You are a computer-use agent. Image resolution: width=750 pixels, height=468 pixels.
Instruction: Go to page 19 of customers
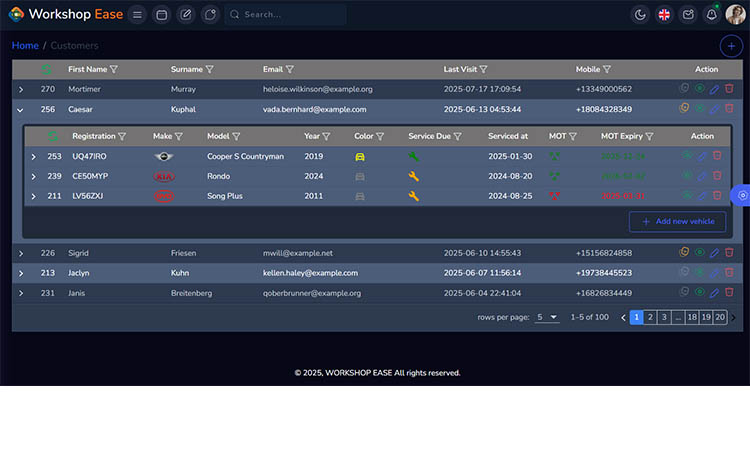pos(706,317)
